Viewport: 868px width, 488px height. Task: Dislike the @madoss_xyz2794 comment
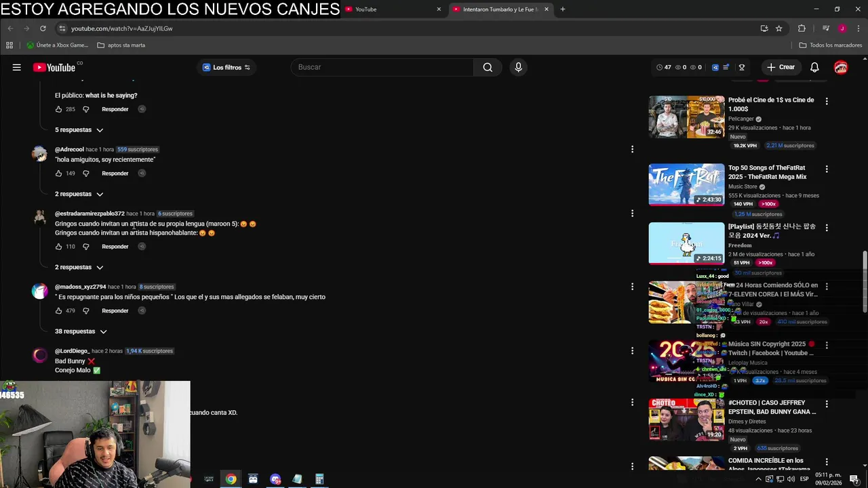pos(86,311)
